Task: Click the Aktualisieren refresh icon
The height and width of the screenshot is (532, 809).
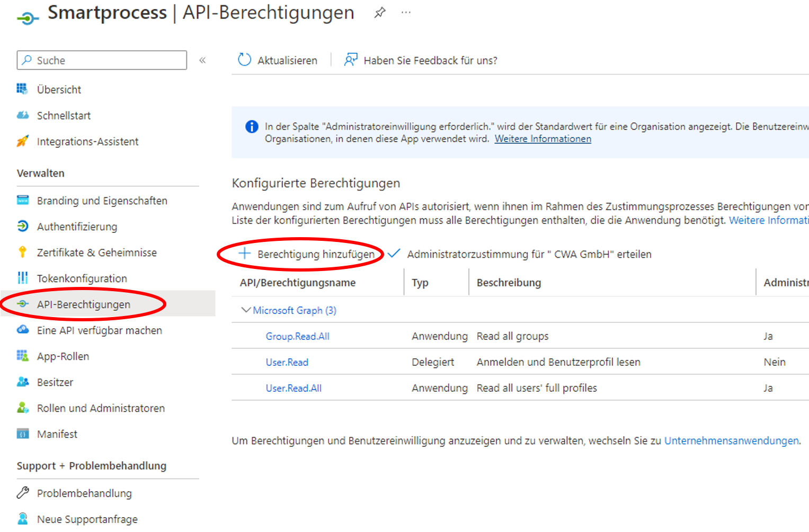Action: [244, 60]
